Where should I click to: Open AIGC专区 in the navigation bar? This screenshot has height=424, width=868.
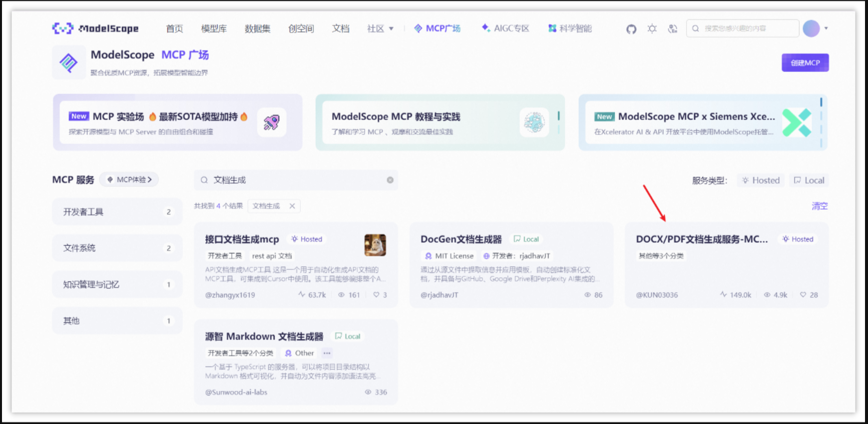pos(505,28)
